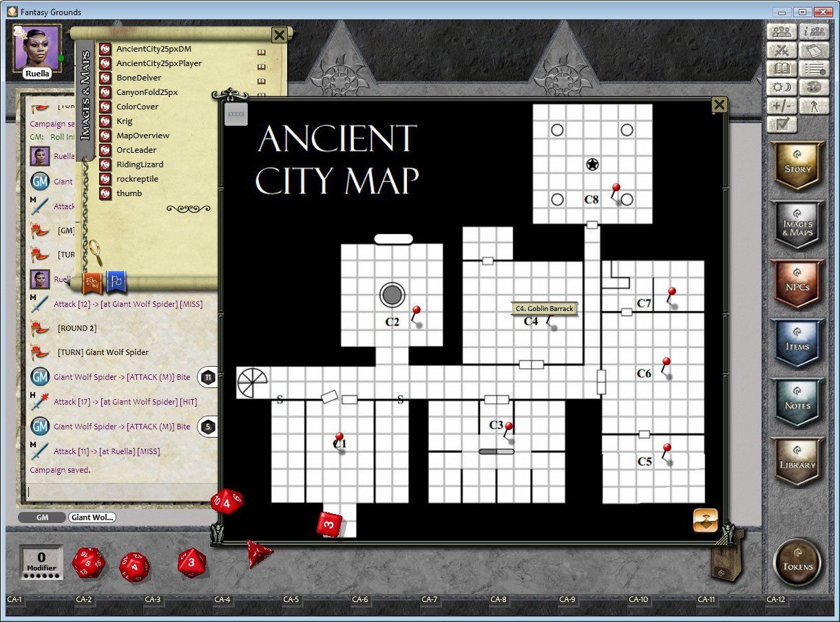This screenshot has height=622, width=840.
Task: Open the Calendar sun-and-moon icon
Action: pos(781,87)
